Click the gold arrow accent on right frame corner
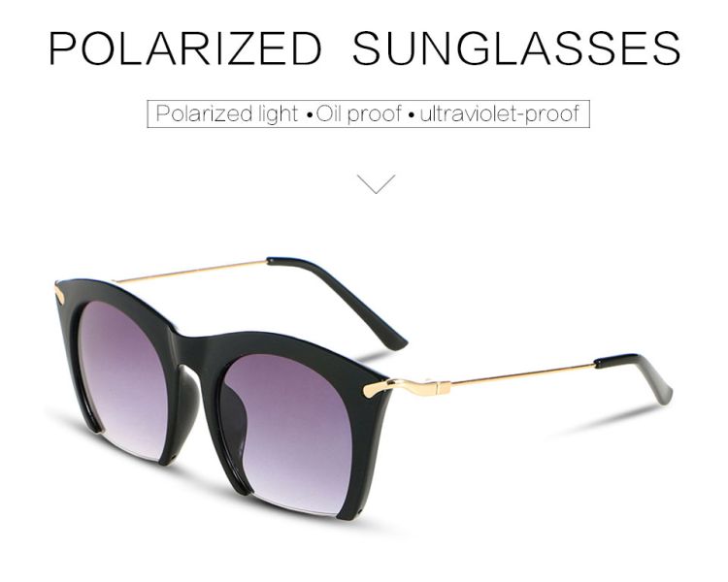 [376, 389]
